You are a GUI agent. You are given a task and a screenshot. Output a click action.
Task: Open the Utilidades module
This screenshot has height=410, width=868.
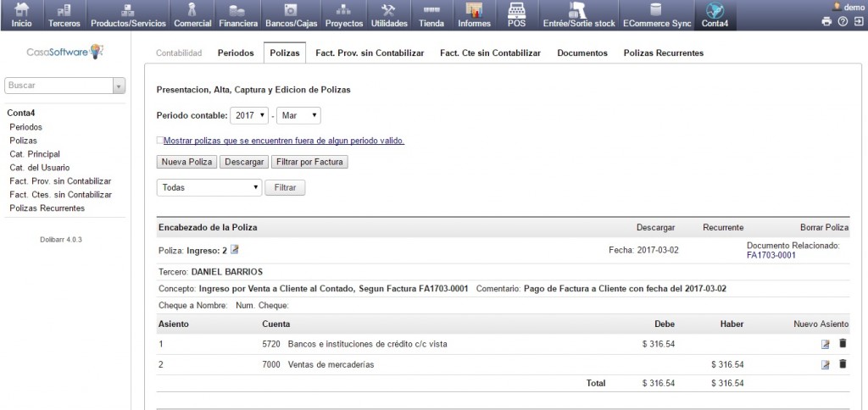click(x=388, y=15)
